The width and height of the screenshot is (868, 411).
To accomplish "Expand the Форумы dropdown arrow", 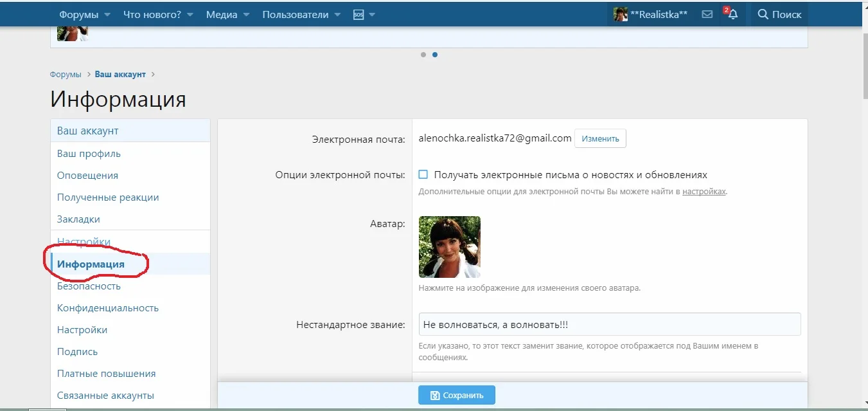I will click(107, 14).
